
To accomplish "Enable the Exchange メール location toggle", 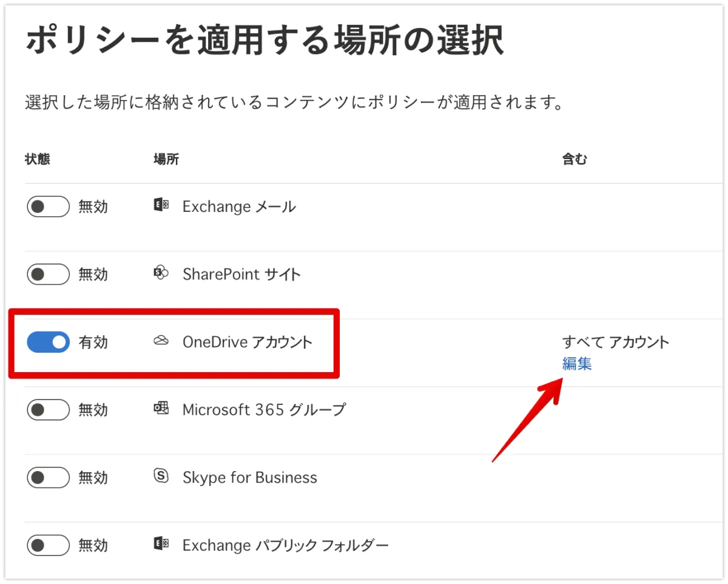I will [49, 207].
